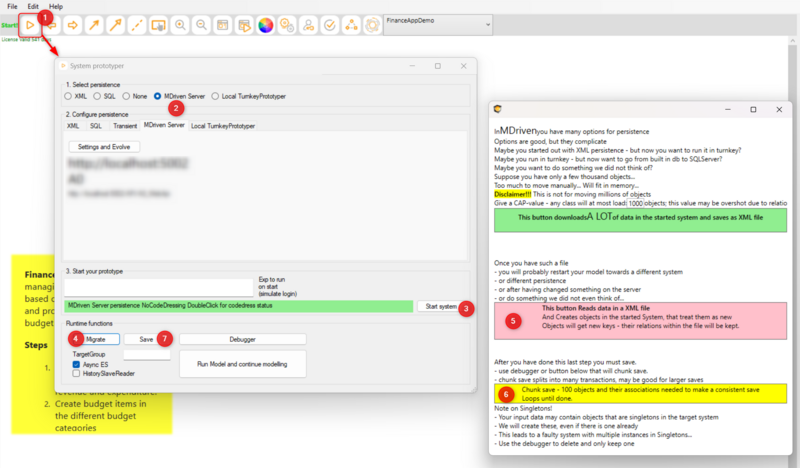Uncheck the Async ES checkbox
Screen dimensions: 800x468
coord(77,364)
